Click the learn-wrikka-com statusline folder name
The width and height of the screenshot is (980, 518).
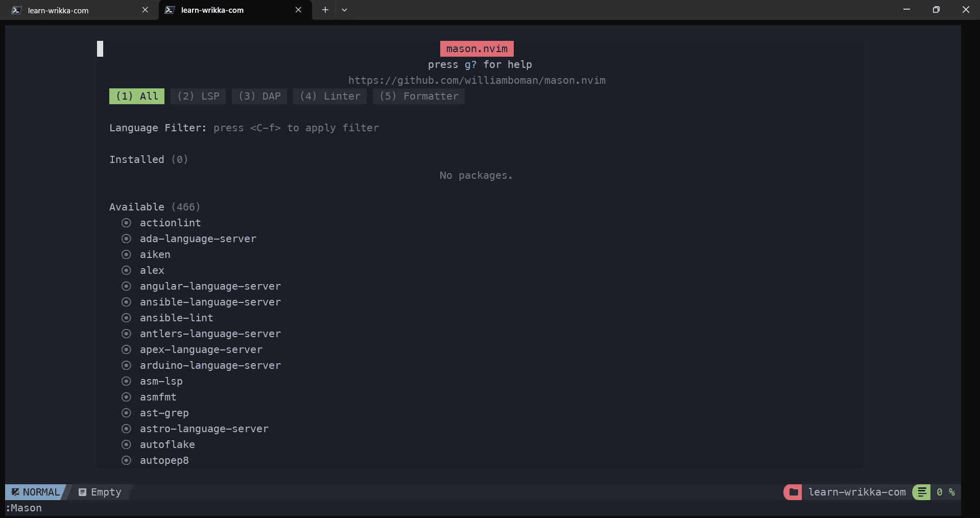[857, 492]
